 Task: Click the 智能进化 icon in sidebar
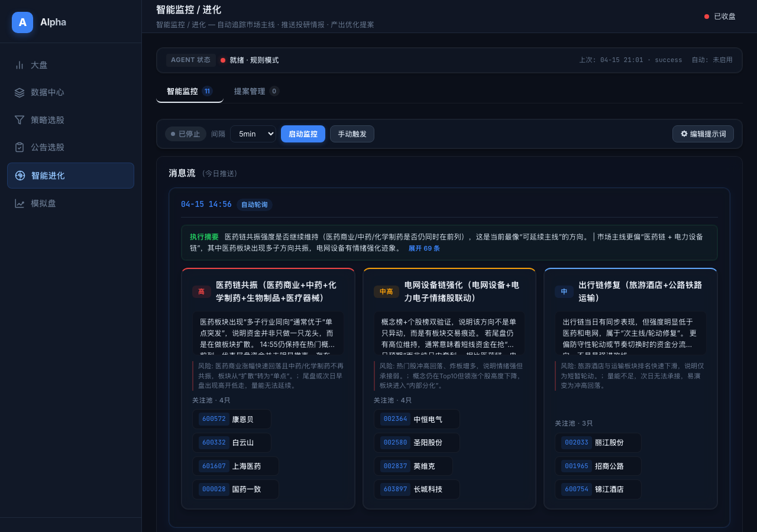[20, 176]
